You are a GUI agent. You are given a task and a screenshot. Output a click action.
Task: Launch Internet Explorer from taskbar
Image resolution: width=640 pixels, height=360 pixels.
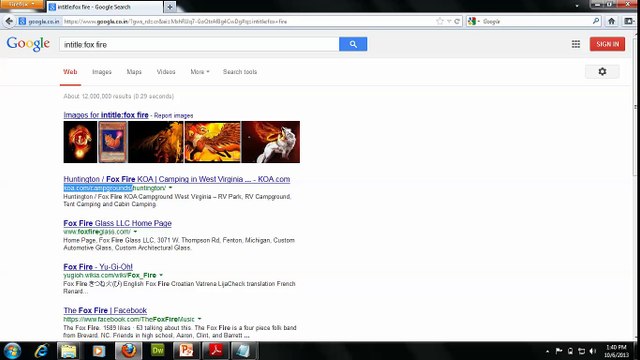coord(42,351)
